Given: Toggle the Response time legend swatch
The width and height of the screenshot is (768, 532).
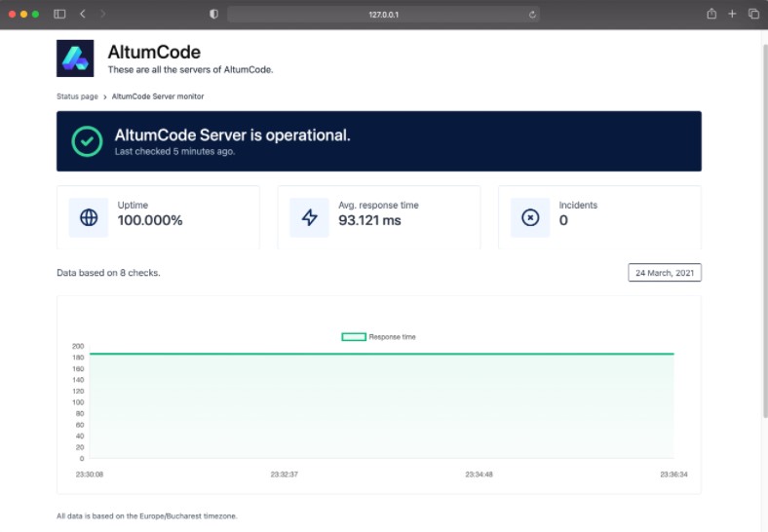Looking at the screenshot, I should point(354,337).
